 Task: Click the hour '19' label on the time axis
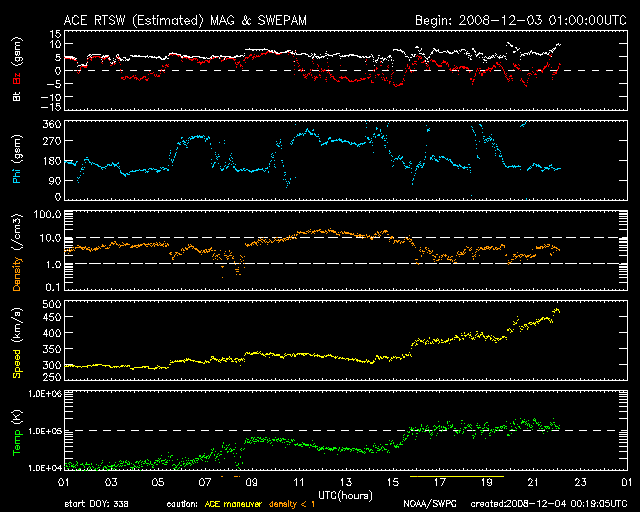[487, 483]
